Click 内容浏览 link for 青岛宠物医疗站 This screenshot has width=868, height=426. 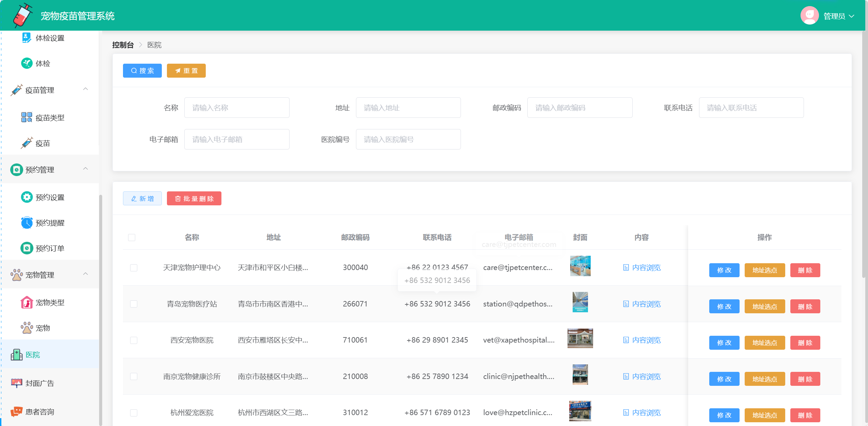click(642, 304)
